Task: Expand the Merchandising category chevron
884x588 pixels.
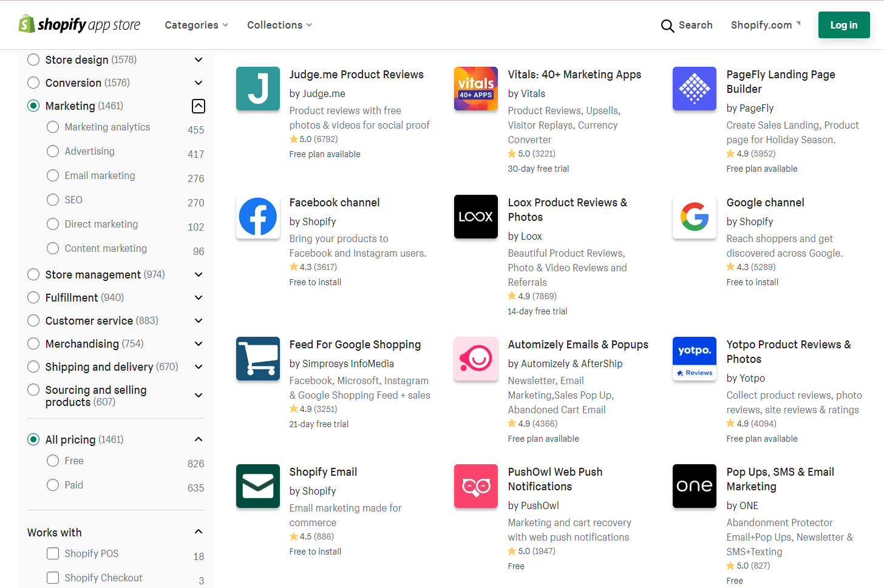Action: [199, 343]
